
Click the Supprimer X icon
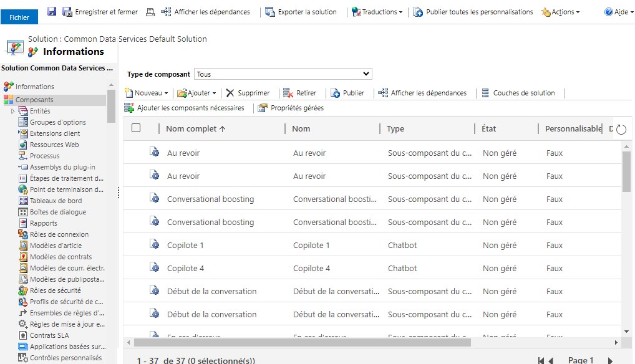tap(230, 93)
